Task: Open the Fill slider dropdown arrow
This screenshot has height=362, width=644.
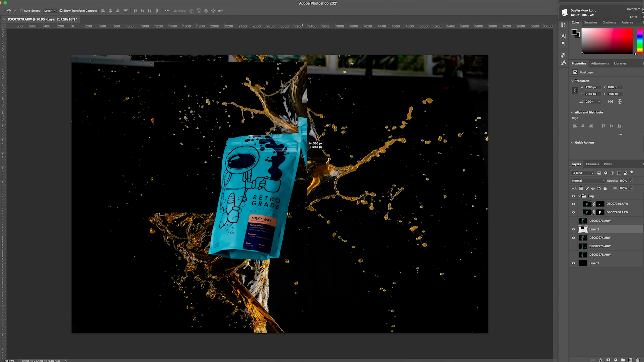Action: coord(631,188)
